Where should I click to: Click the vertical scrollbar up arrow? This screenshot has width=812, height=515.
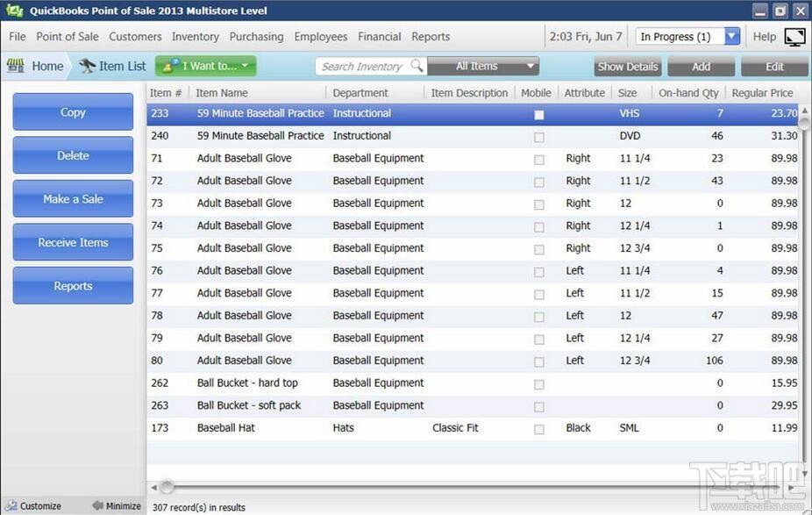804,111
